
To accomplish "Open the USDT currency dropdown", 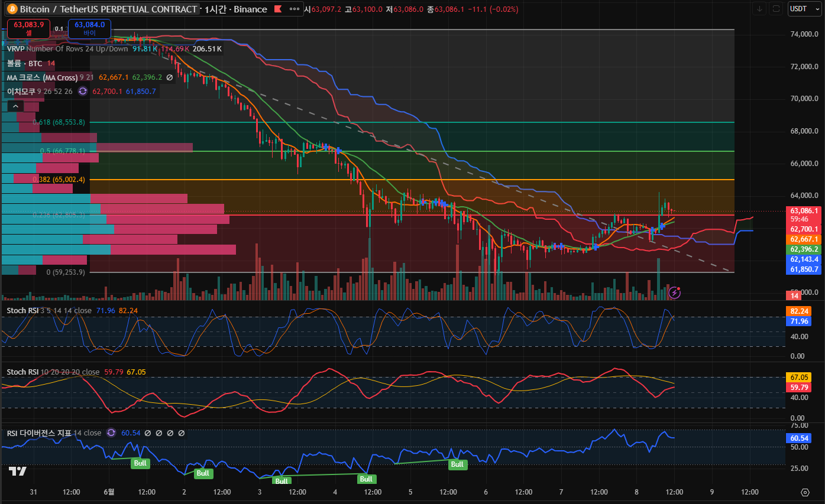I will [805, 9].
